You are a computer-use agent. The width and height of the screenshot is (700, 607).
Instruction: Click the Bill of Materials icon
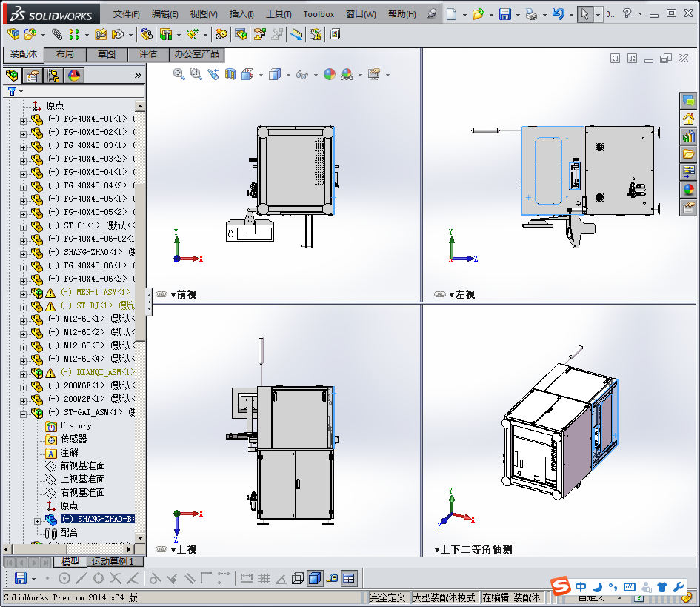[241, 34]
